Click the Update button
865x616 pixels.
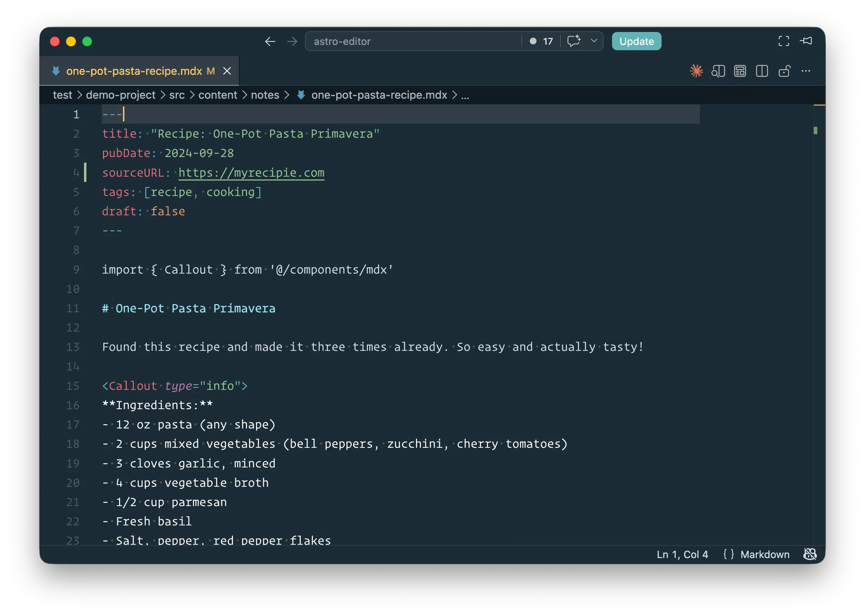pos(636,41)
